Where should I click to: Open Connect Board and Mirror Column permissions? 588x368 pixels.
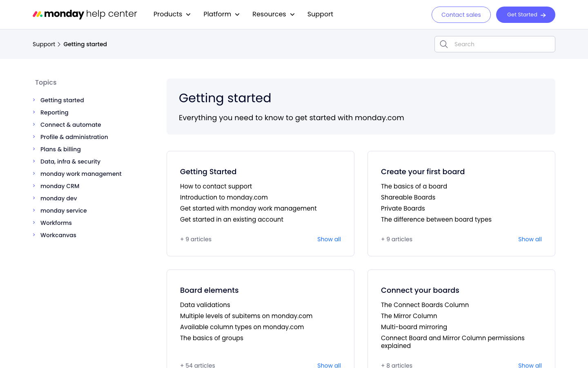(x=452, y=342)
